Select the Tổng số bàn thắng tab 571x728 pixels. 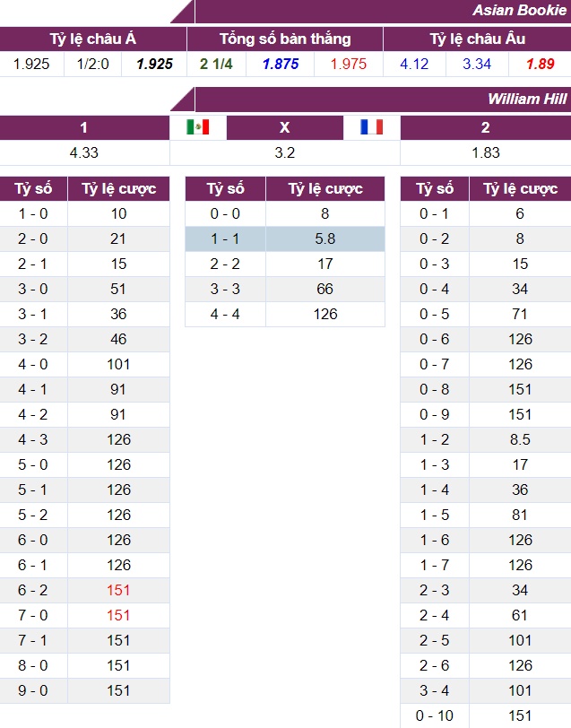tap(285, 39)
